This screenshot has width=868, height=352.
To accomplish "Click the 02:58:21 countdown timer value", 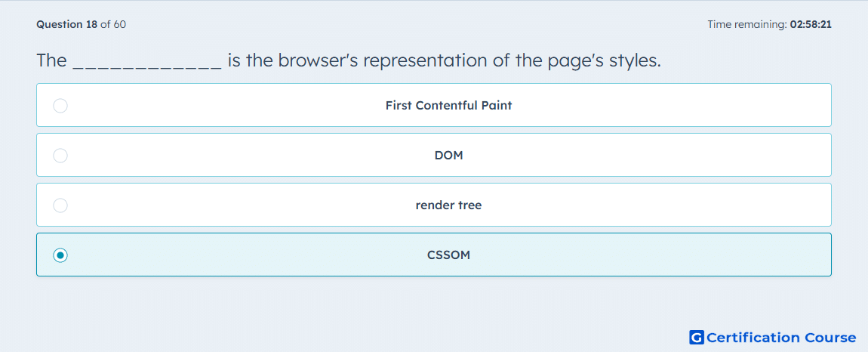I will [x=811, y=24].
